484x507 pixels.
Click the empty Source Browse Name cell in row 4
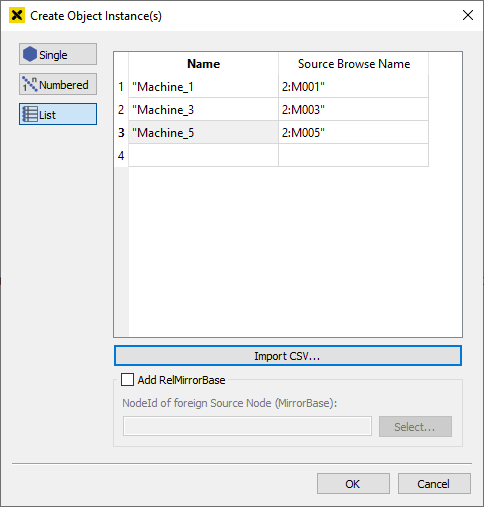354,155
